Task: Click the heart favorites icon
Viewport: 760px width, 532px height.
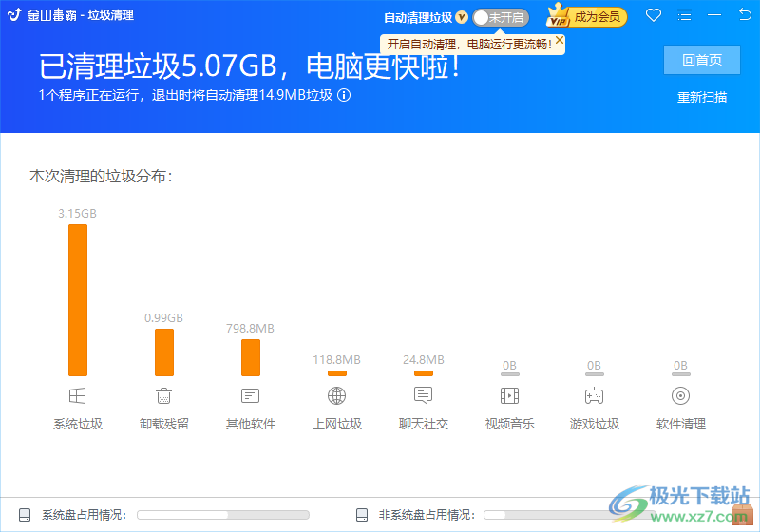Action: click(x=654, y=15)
